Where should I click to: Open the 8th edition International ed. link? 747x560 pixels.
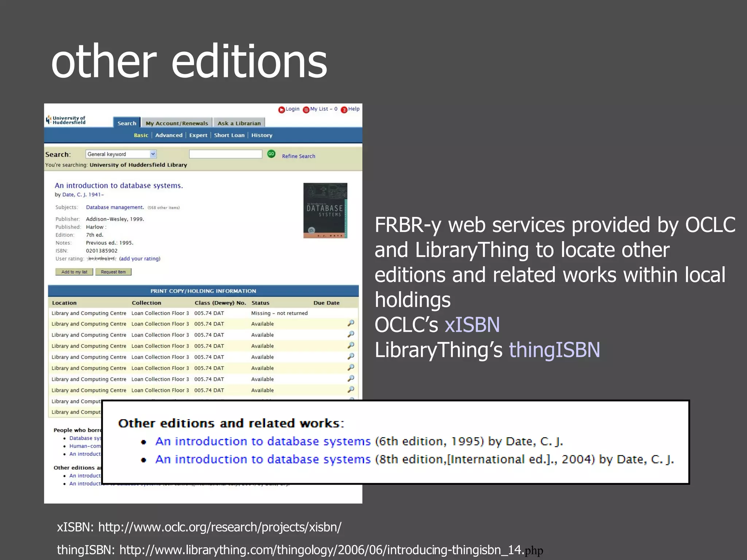pyautogui.click(x=263, y=459)
